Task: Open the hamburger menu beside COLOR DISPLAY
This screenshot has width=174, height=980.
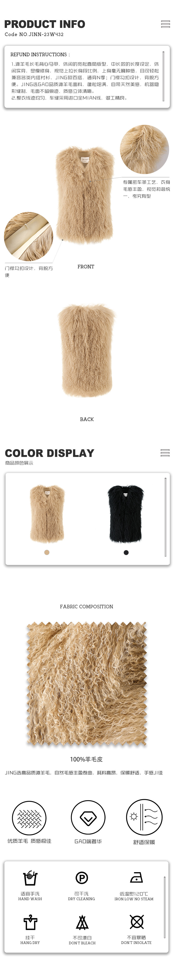Action: [165, 453]
